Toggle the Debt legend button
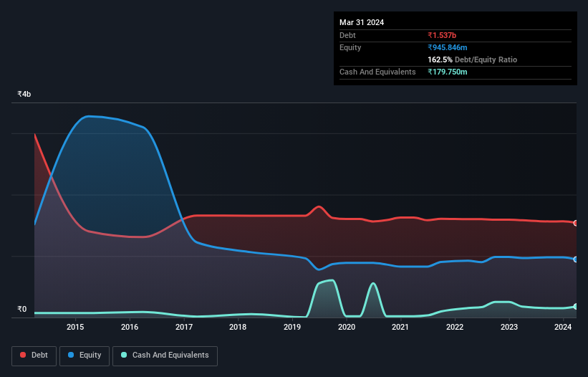The height and width of the screenshot is (377, 588). click(34, 355)
